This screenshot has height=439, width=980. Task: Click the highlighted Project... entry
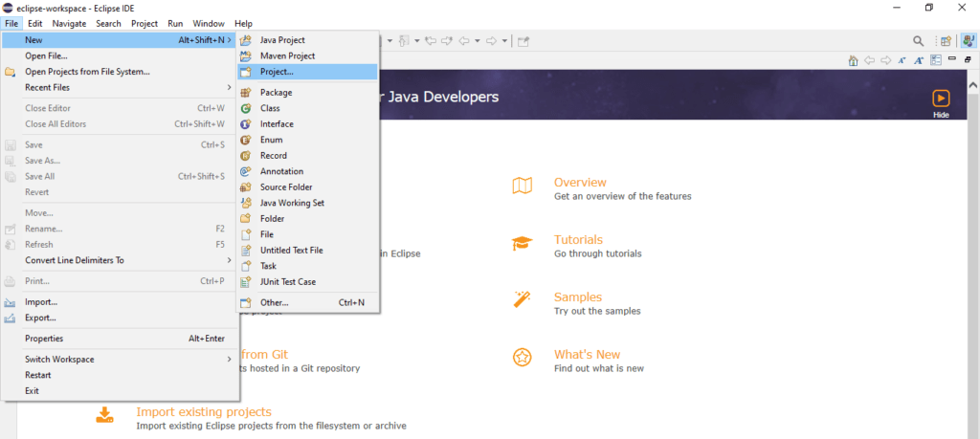[307, 72]
